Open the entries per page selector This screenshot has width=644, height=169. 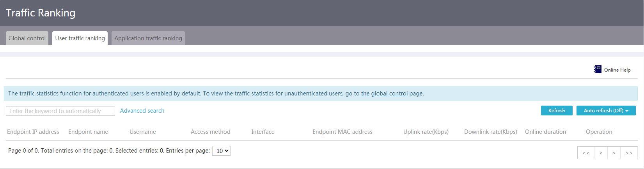click(221, 151)
